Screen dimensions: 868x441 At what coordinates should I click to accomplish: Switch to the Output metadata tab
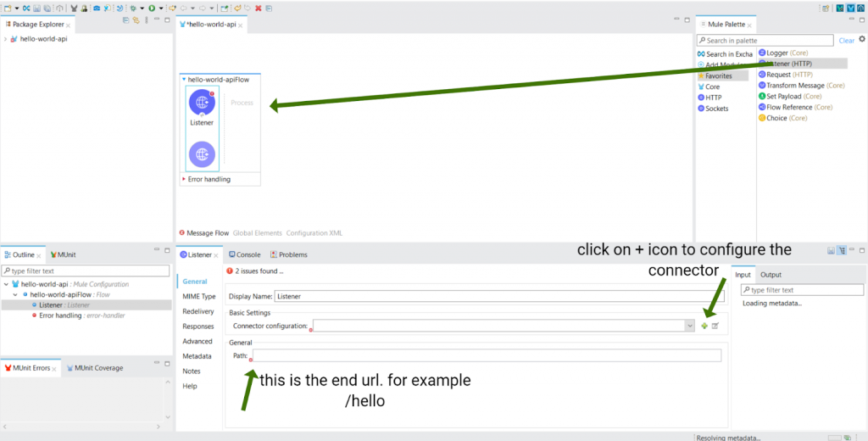click(771, 275)
